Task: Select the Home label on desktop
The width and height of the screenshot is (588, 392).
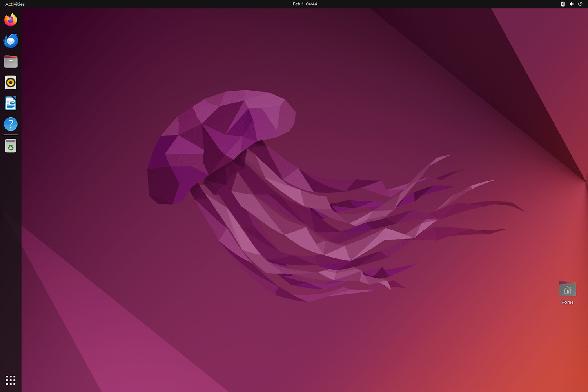Action: point(567,302)
